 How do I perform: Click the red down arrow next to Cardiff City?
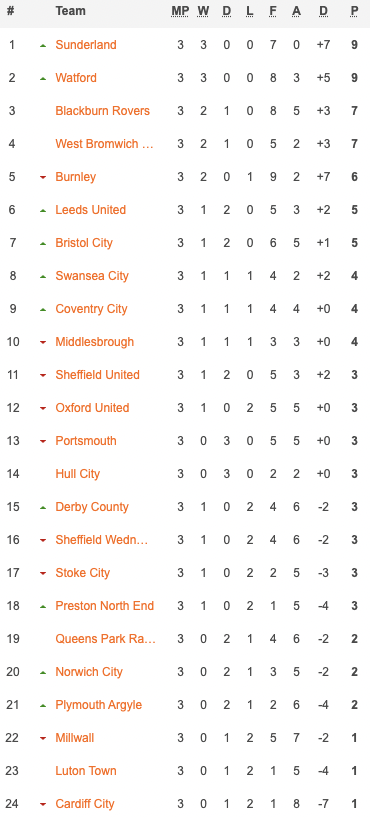(43, 805)
